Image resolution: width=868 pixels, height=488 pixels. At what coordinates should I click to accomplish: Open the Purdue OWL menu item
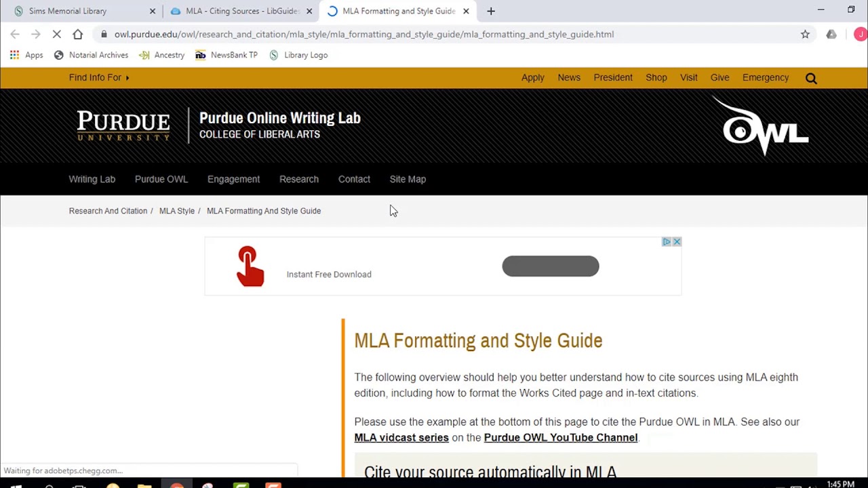(161, 179)
